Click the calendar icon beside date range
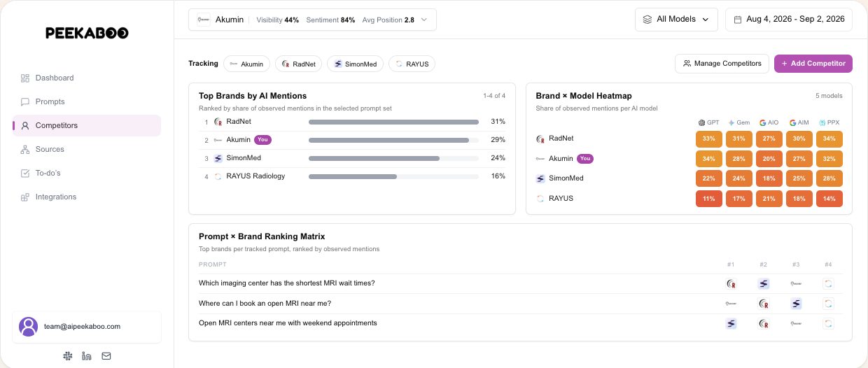The height and width of the screenshot is (368, 868). 737,20
